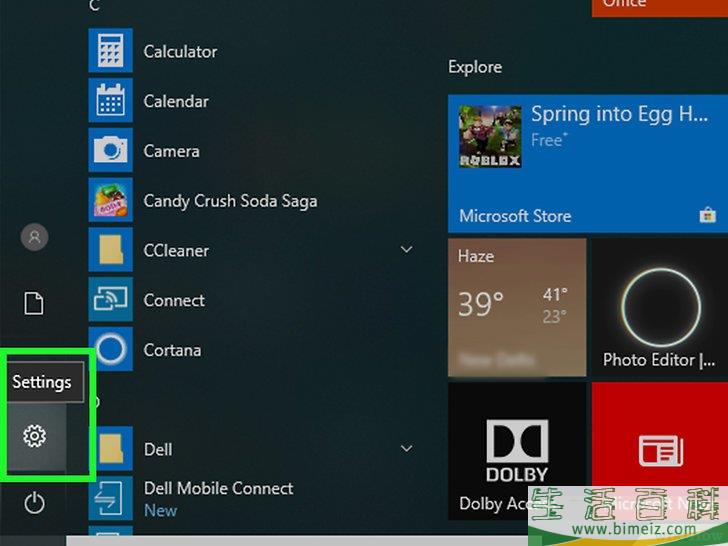Click the user account avatar
The height and width of the screenshot is (546, 728).
click(34, 237)
